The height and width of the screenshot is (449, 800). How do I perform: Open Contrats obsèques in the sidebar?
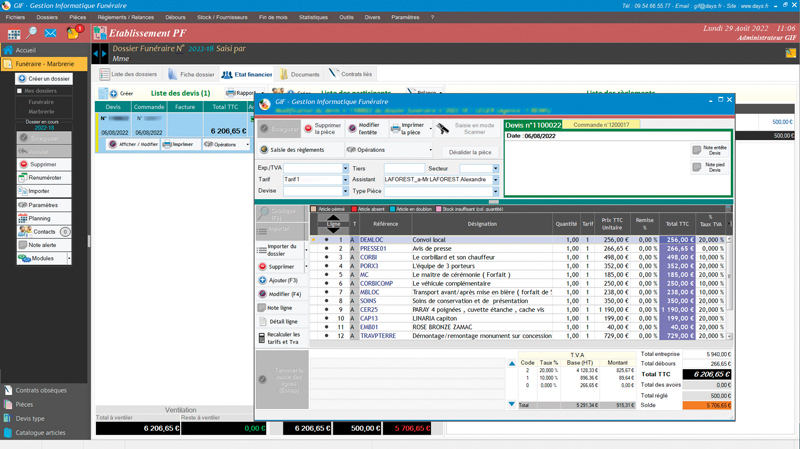[x=41, y=390]
